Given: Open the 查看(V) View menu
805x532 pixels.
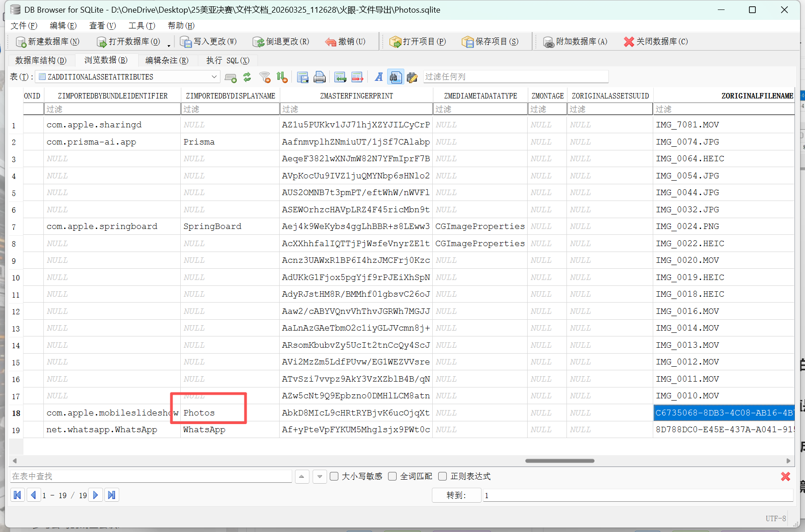Looking at the screenshot, I should coord(103,26).
